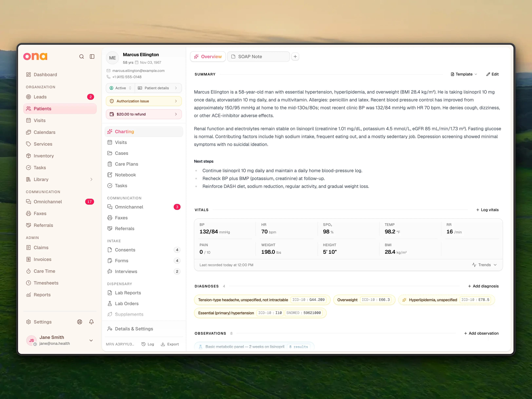Open patient Referrals
The image size is (532, 399).
(144, 229)
